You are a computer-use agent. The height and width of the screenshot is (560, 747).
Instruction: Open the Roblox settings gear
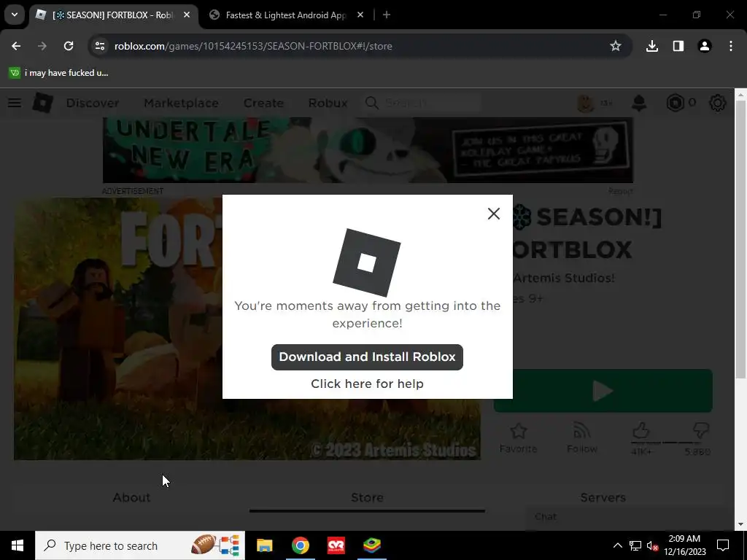pos(718,103)
